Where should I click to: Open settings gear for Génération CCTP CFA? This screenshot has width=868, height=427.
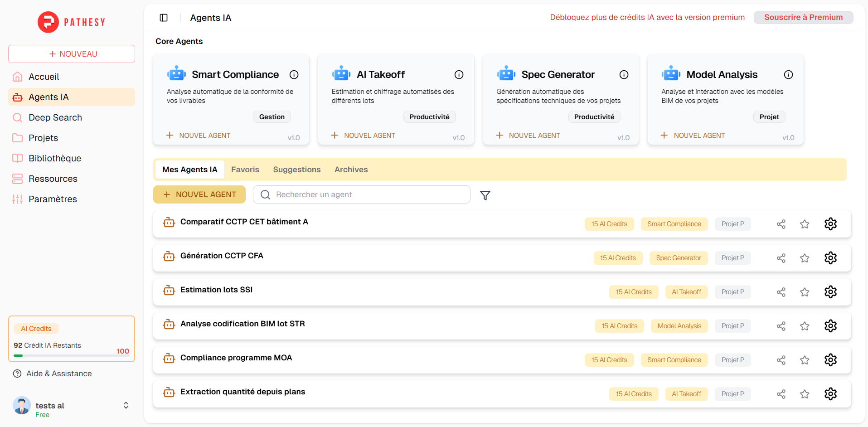[830, 258]
